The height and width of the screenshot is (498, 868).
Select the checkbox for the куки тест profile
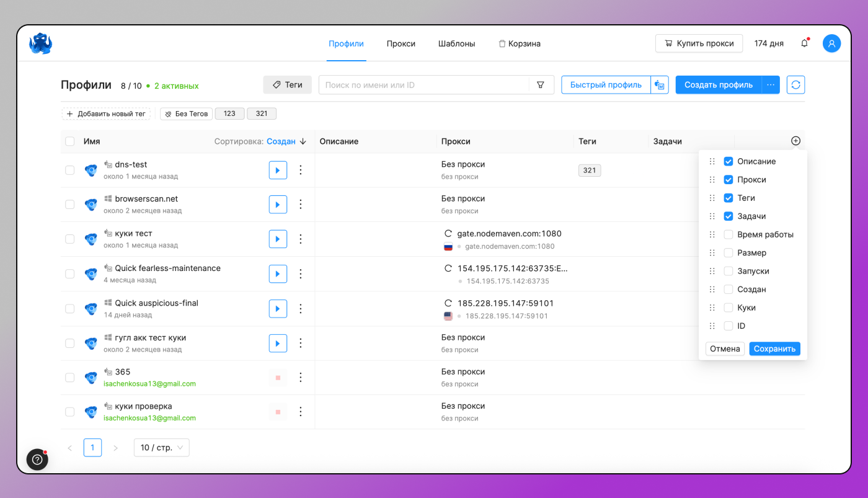tap(69, 239)
